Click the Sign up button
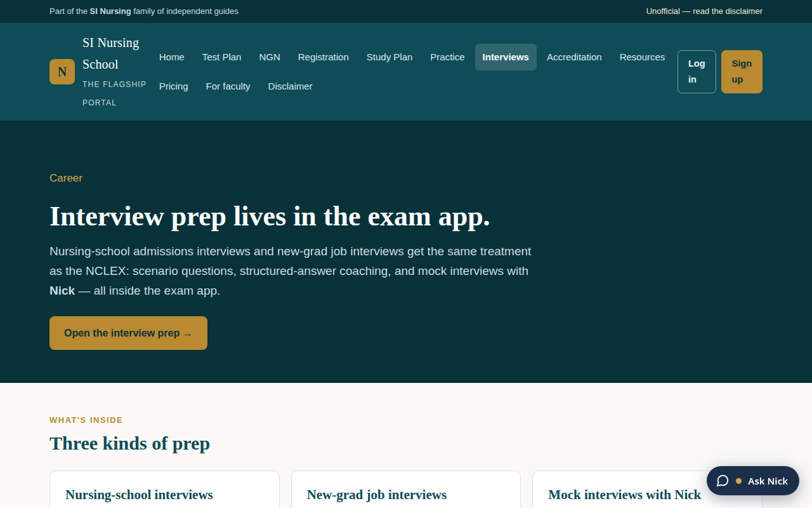Screen dimensions: 812x508 (742, 72)
